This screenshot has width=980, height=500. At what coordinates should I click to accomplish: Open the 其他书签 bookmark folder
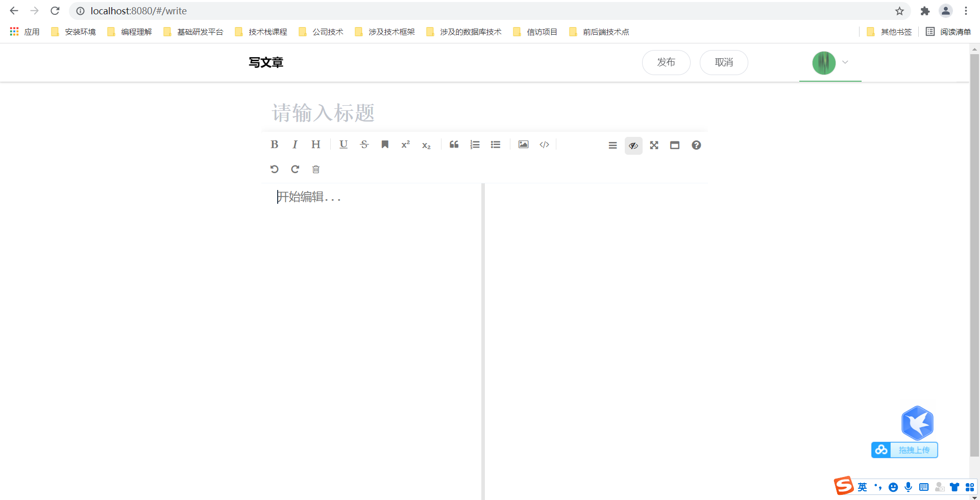click(x=889, y=32)
